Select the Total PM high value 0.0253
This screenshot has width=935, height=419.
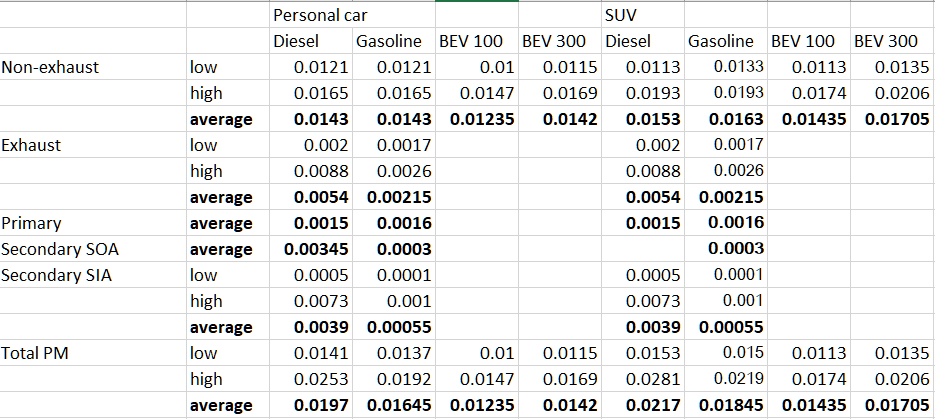point(321,379)
